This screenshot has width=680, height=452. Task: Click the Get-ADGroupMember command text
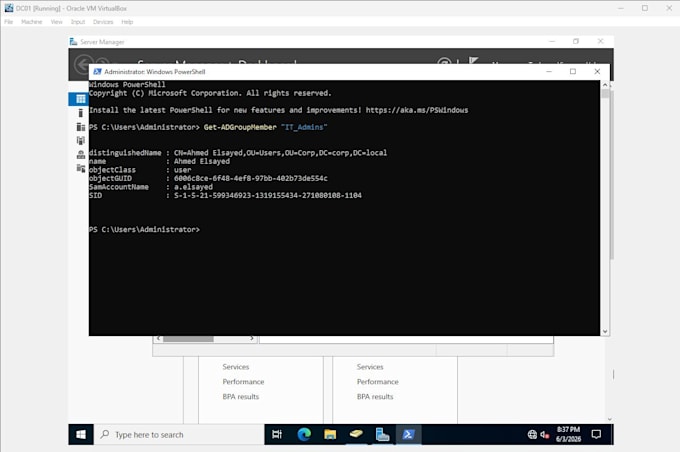240,127
